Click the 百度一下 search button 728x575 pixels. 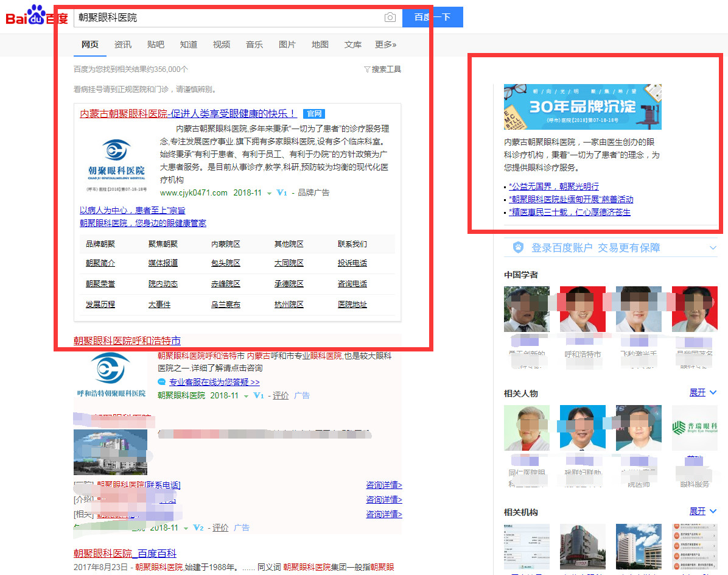coord(432,17)
